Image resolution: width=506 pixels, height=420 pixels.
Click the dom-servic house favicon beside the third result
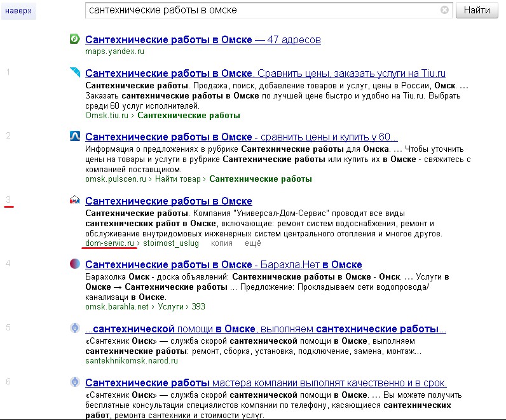(x=75, y=200)
